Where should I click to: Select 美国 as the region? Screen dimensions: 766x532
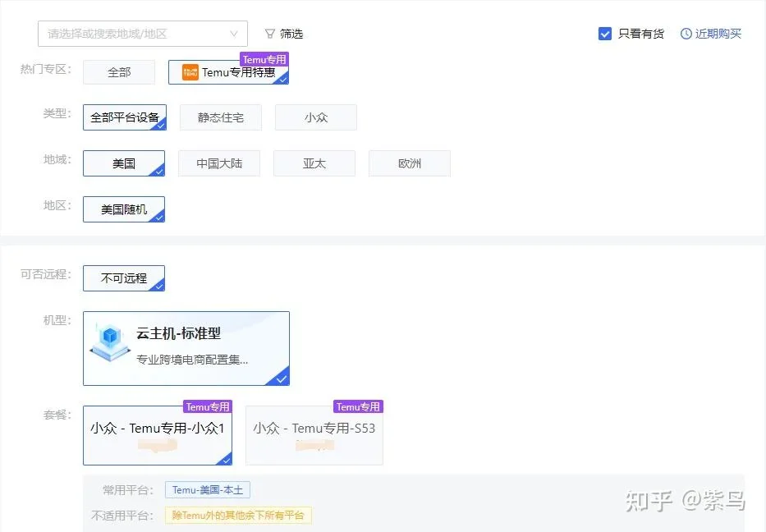tap(124, 163)
